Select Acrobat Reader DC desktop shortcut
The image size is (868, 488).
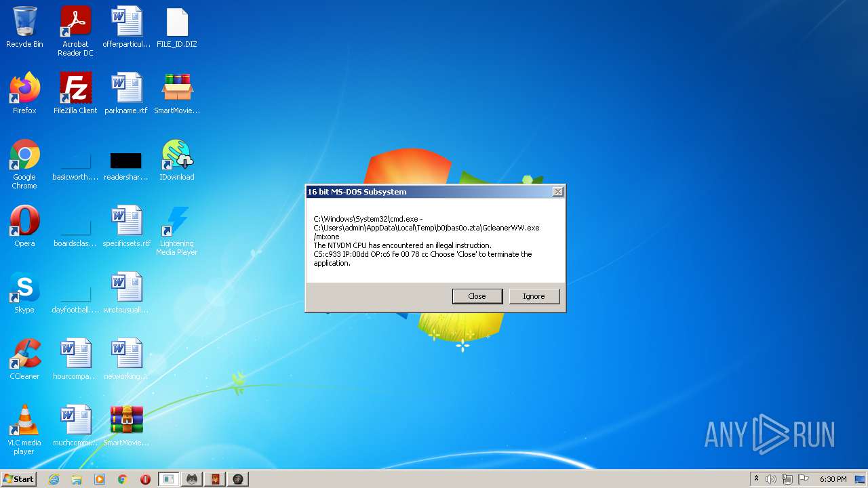(x=75, y=31)
